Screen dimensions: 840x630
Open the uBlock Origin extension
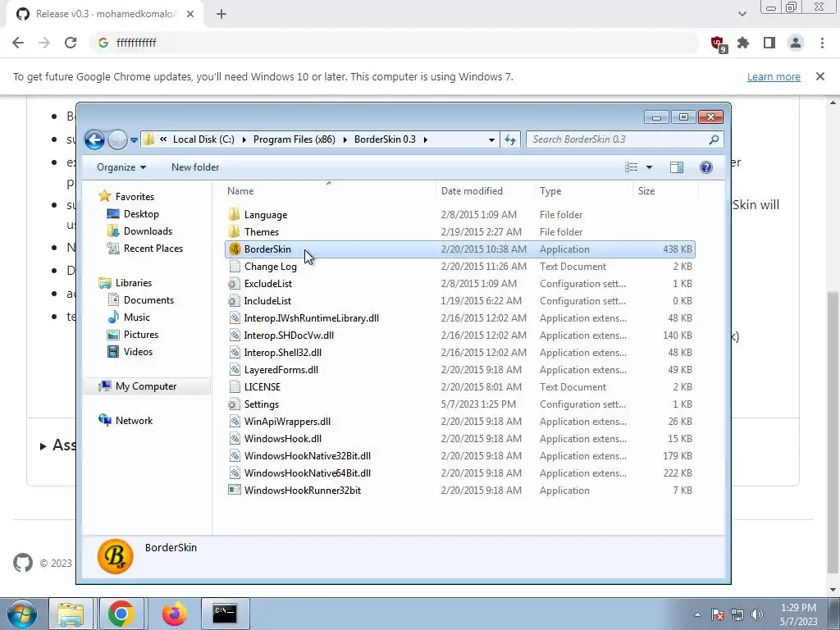(717, 43)
